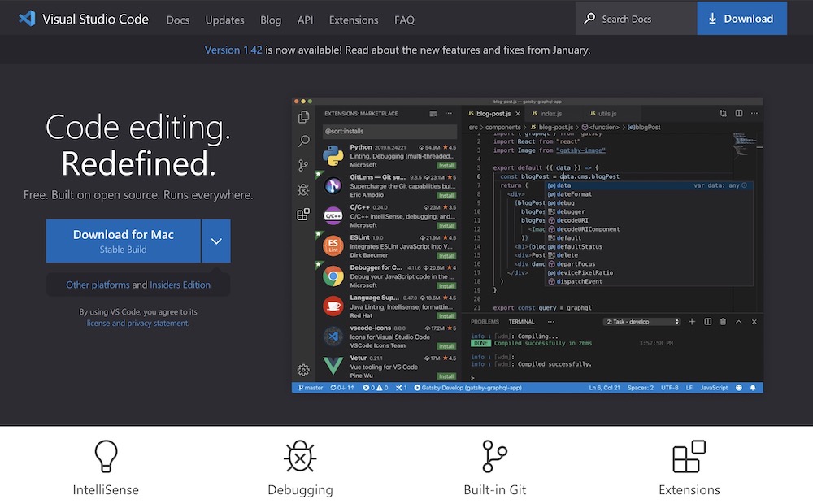The width and height of the screenshot is (813, 504).
Task: Click new terminal plus icon
Action: pyautogui.click(x=692, y=321)
